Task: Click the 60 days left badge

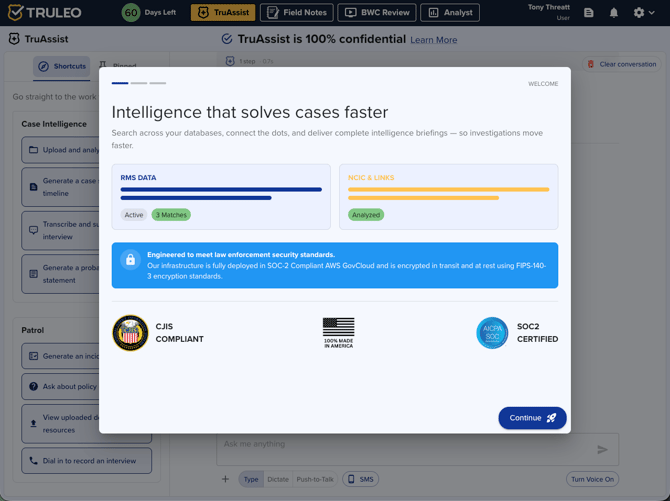Action: pos(131,12)
